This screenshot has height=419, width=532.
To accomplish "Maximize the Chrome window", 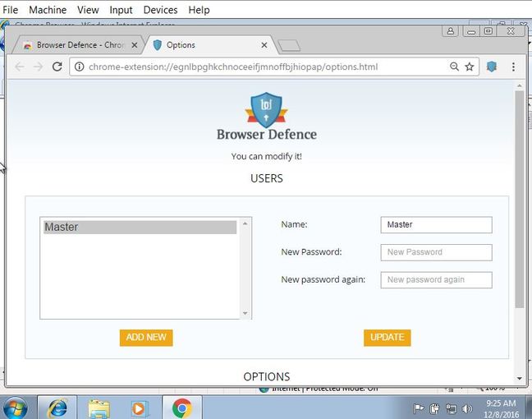I will [x=488, y=31].
